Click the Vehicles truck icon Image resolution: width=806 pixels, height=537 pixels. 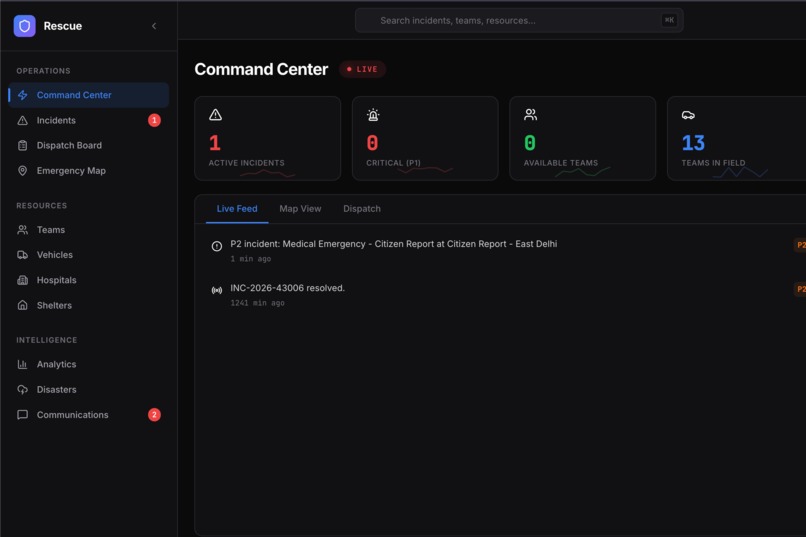click(23, 255)
